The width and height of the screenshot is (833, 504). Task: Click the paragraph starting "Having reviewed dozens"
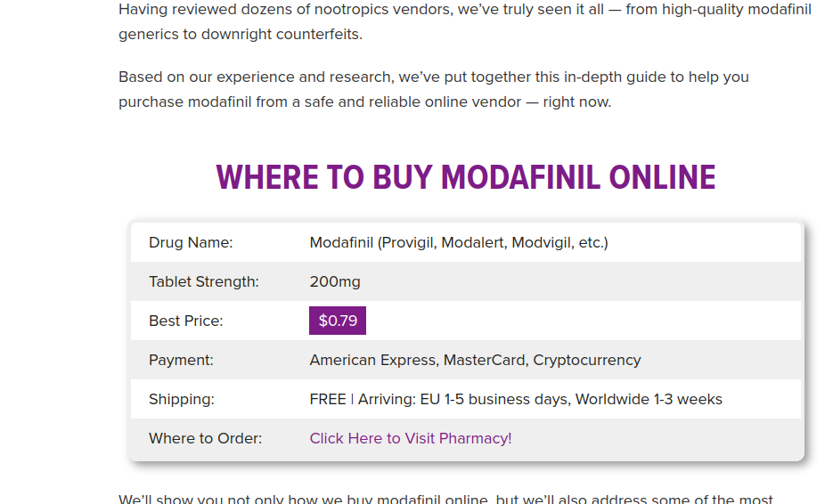coord(465,21)
